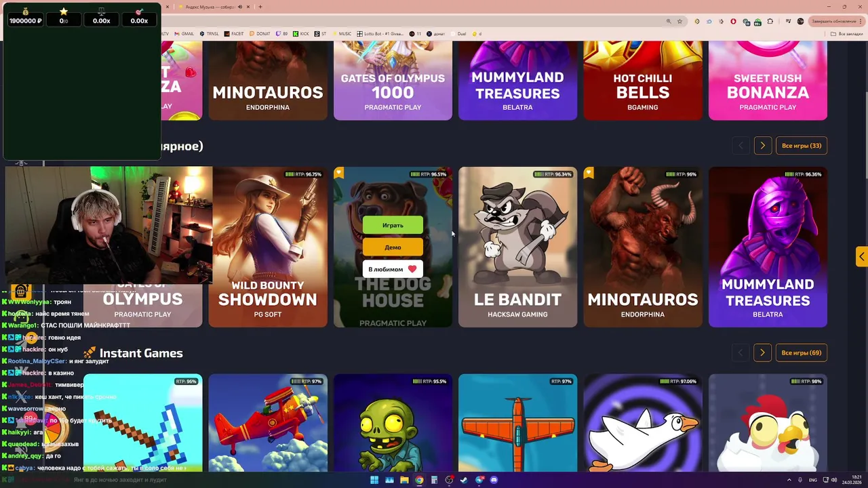Go to previous page of popular games
The height and width of the screenshot is (488, 868).
[x=741, y=146]
